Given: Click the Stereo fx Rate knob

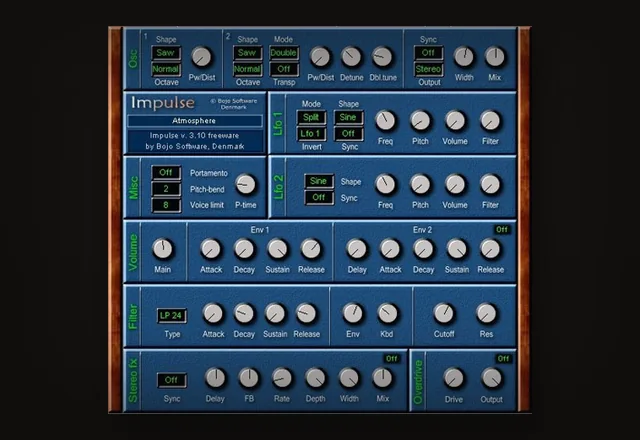Looking at the screenshot, I should coord(282,378).
